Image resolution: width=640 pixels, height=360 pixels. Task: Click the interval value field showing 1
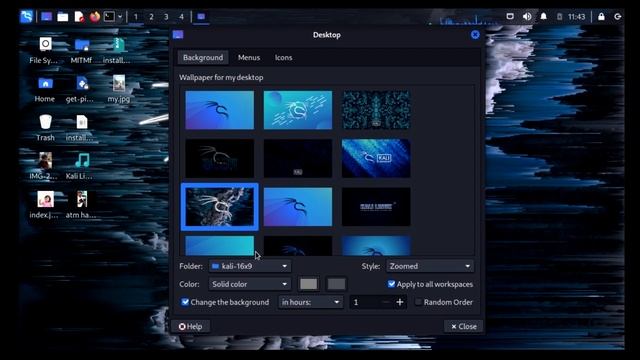click(364, 302)
